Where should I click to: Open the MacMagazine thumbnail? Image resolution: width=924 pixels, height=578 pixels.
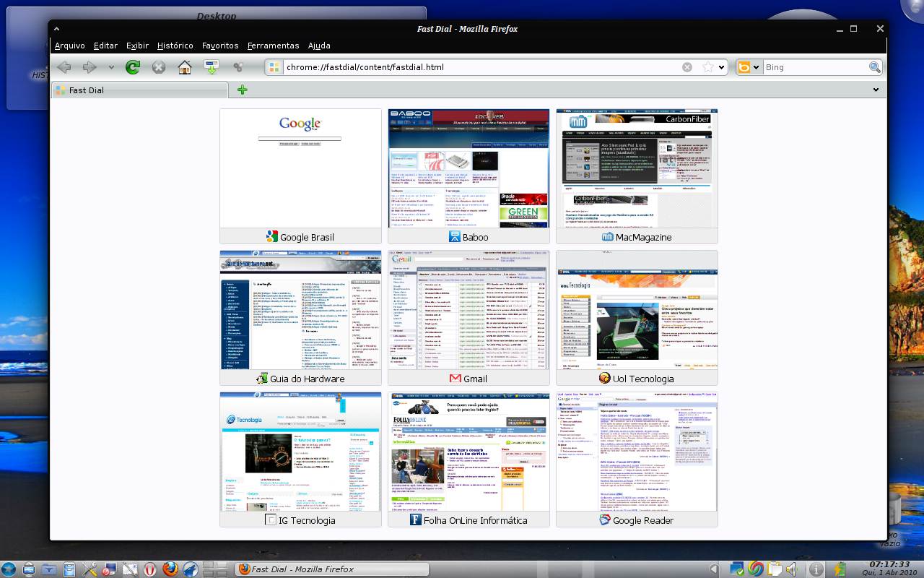tap(637, 168)
